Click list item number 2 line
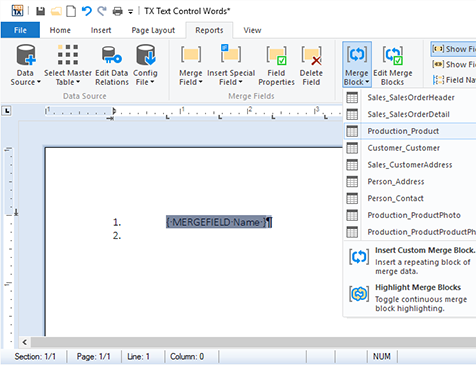Viewport: 476px width, 365px height. (117, 236)
